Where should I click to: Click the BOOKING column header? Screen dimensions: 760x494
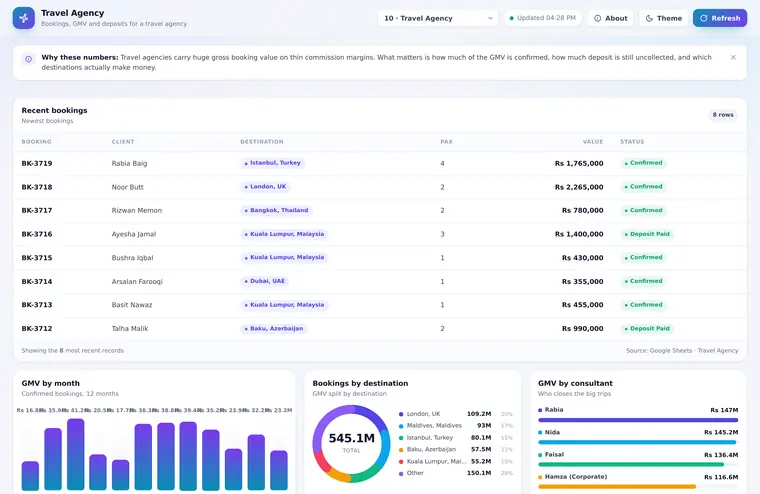coord(36,142)
